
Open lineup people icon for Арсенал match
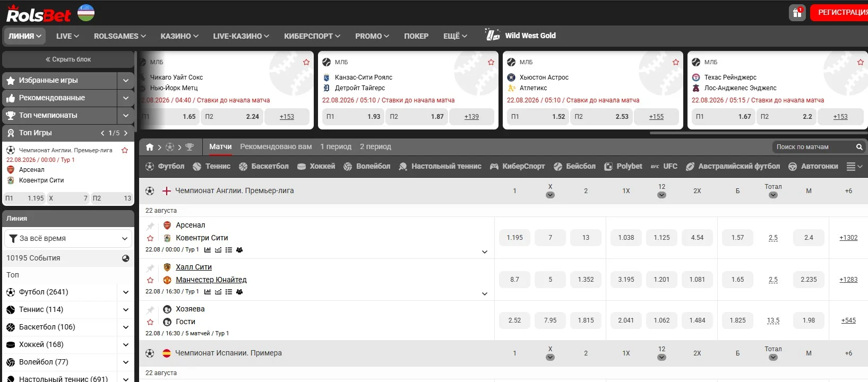tap(239, 250)
